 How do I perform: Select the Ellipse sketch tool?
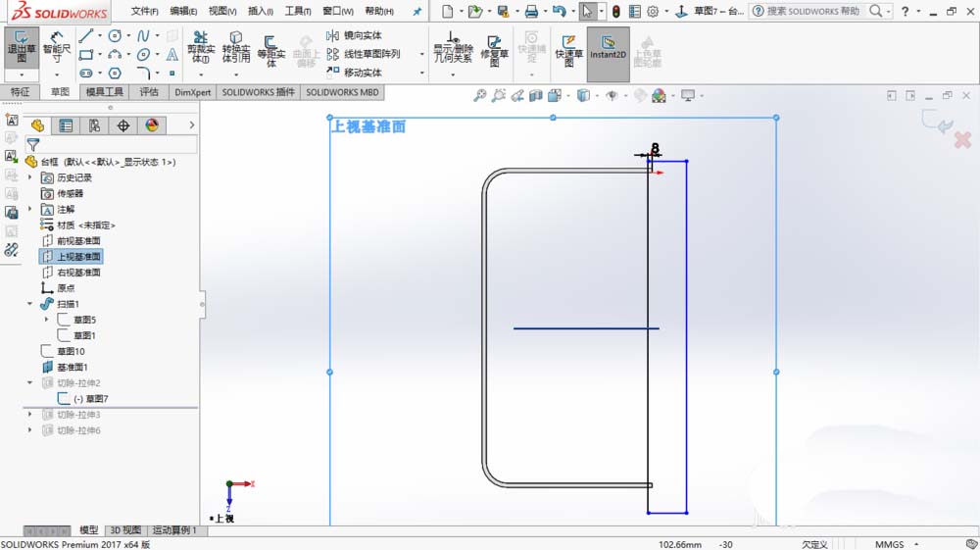pyautogui.click(x=143, y=54)
